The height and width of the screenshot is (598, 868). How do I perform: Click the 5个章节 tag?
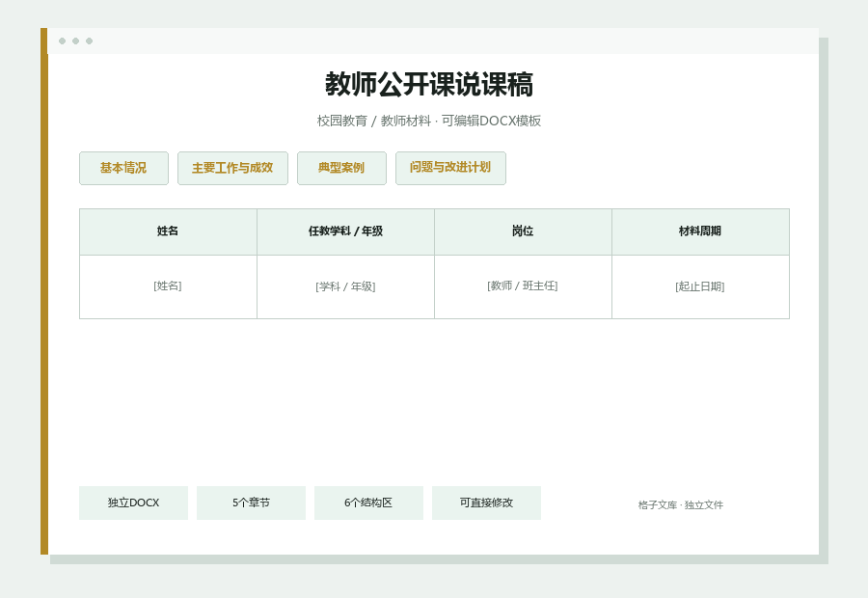point(251,503)
